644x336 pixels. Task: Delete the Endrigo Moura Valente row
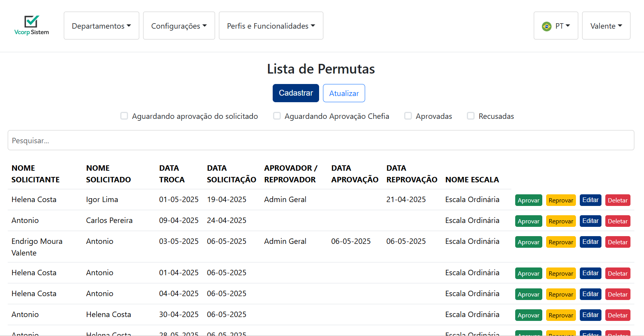618,242
